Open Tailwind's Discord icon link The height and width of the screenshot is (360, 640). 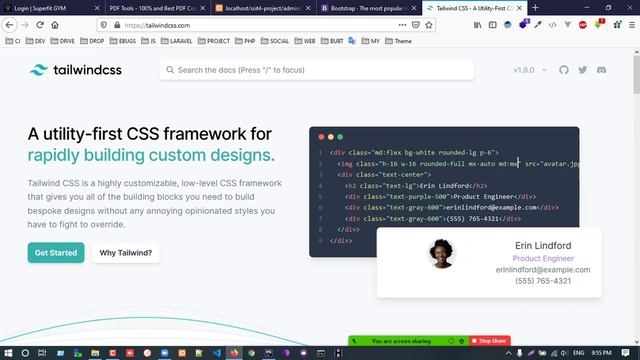pyautogui.click(x=601, y=70)
